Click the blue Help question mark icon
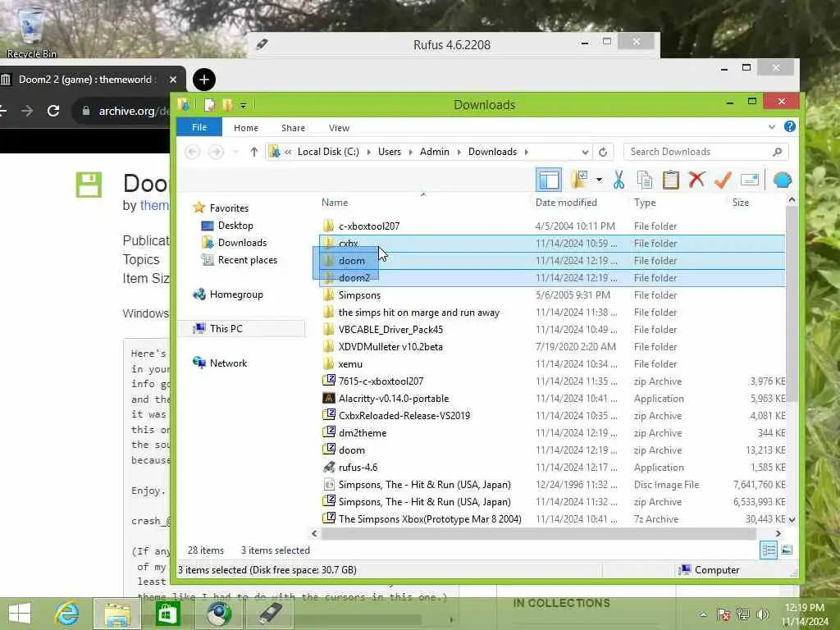This screenshot has height=630, width=840. pyautogui.click(x=790, y=126)
